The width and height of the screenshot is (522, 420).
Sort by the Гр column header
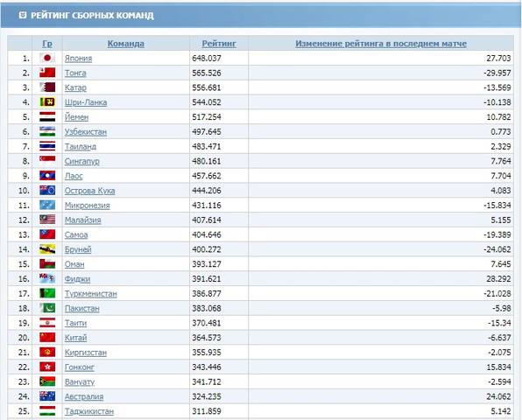click(x=47, y=44)
